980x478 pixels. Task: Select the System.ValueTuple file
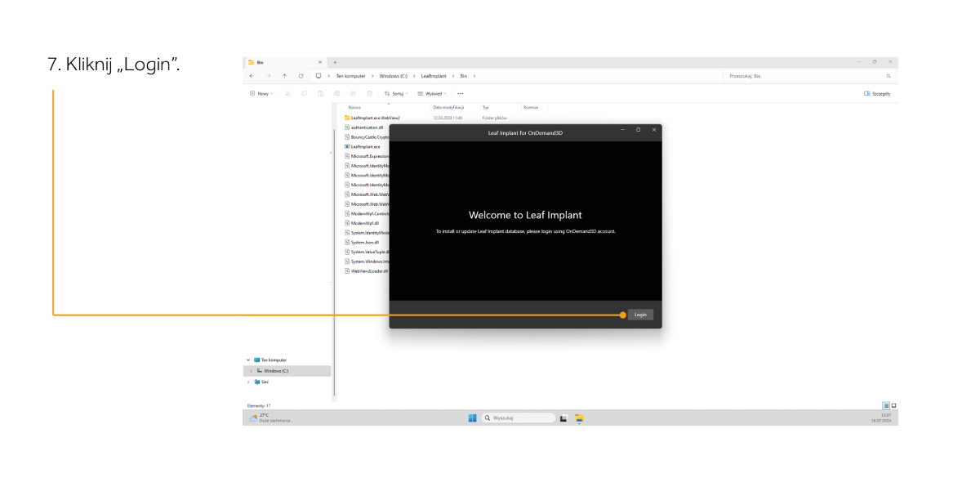tap(366, 252)
